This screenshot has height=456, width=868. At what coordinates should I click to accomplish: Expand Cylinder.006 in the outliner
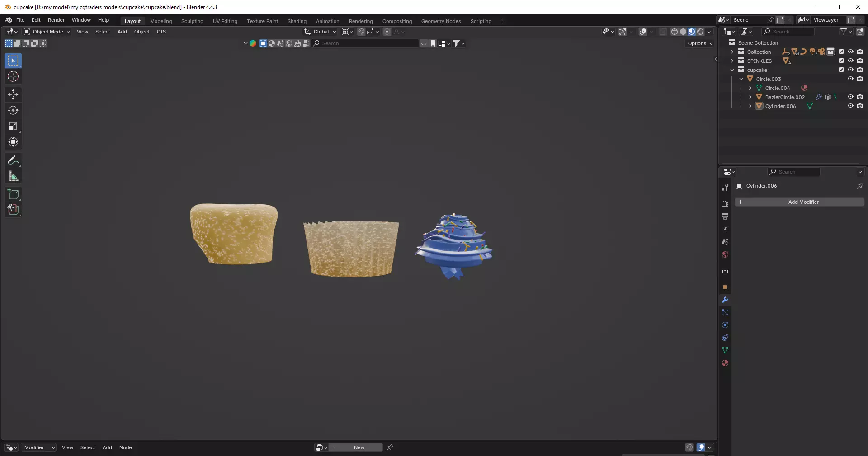[x=750, y=106]
